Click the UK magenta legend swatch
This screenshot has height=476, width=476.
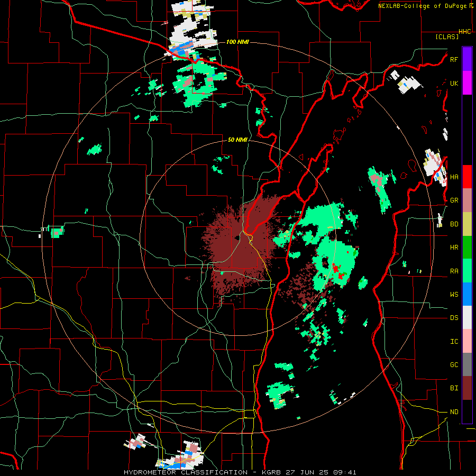(x=467, y=83)
